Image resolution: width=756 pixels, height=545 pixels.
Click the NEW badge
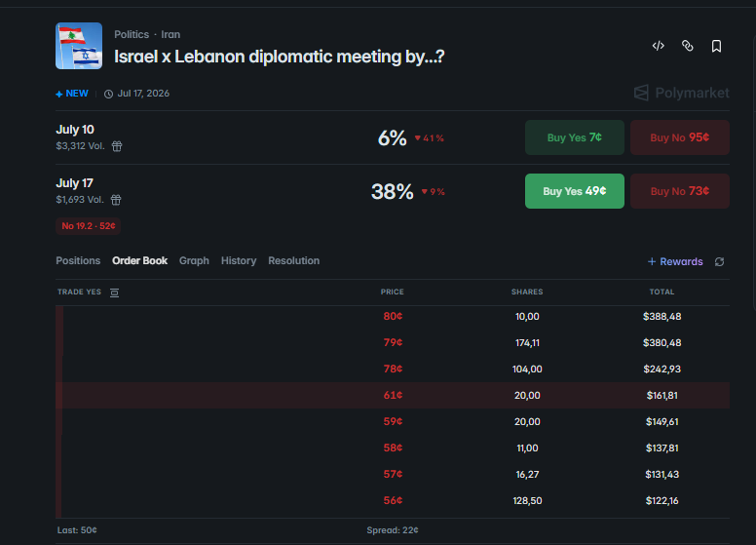pyautogui.click(x=72, y=94)
